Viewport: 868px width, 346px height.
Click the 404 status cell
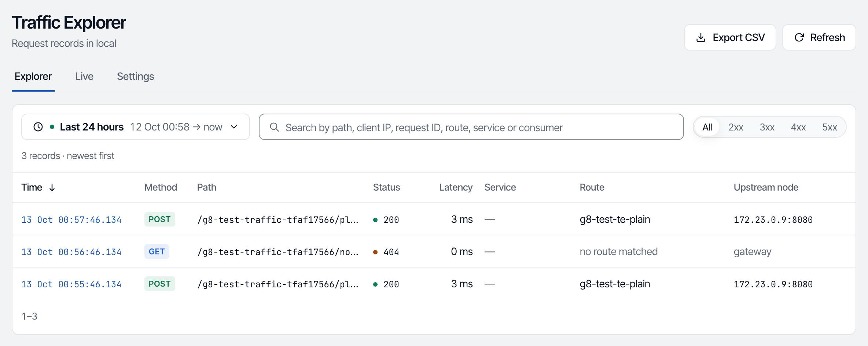pyautogui.click(x=386, y=252)
